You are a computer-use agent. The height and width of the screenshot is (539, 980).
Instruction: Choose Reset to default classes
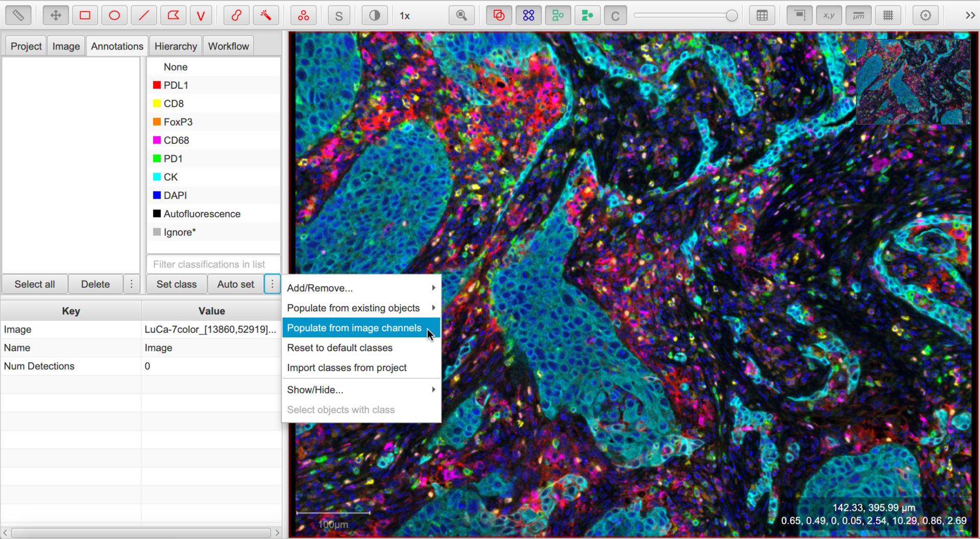click(361, 348)
